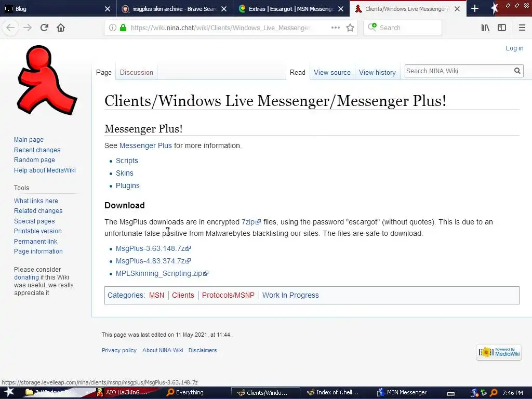Go back with the browser back arrow
Screen dimensions: 532x399
10,28
